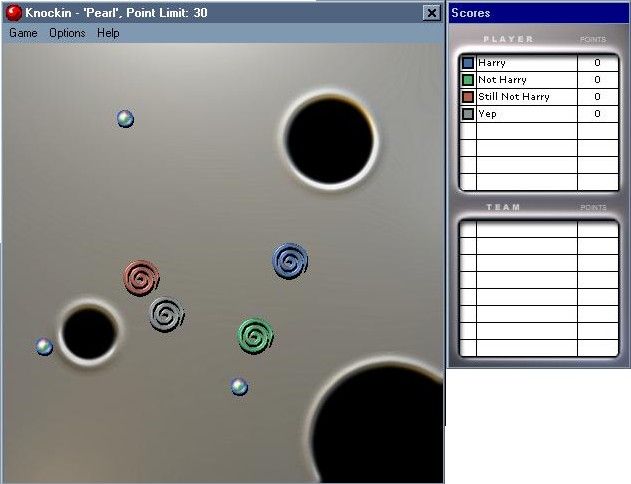631x484 pixels.
Task: Select the Still Not Harry player name
Action: [x=514, y=97]
